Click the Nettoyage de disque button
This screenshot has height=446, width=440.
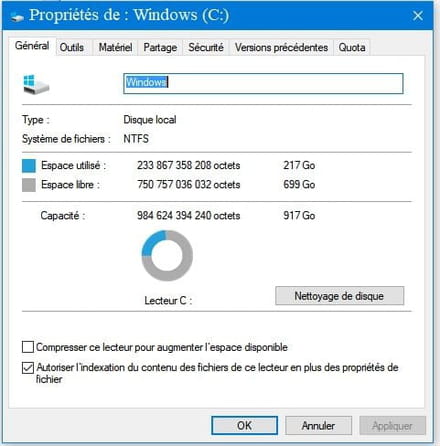click(339, 296)
